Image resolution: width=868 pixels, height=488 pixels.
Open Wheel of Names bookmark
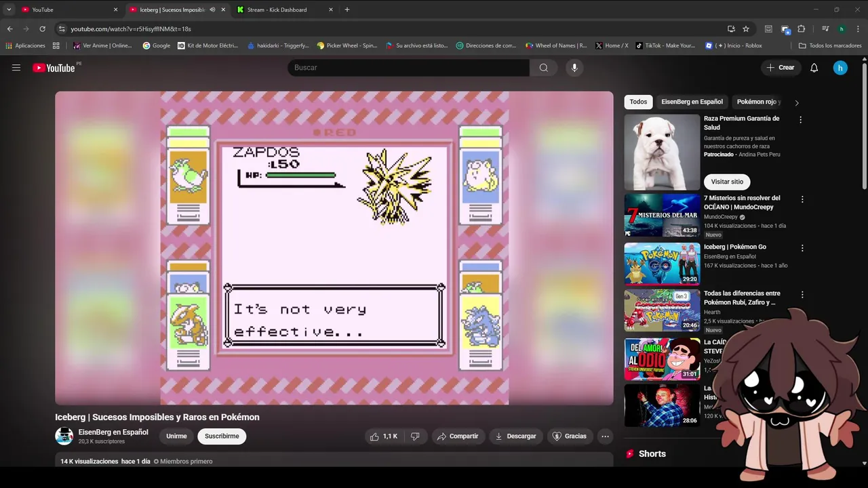click(x=556, y=45)
